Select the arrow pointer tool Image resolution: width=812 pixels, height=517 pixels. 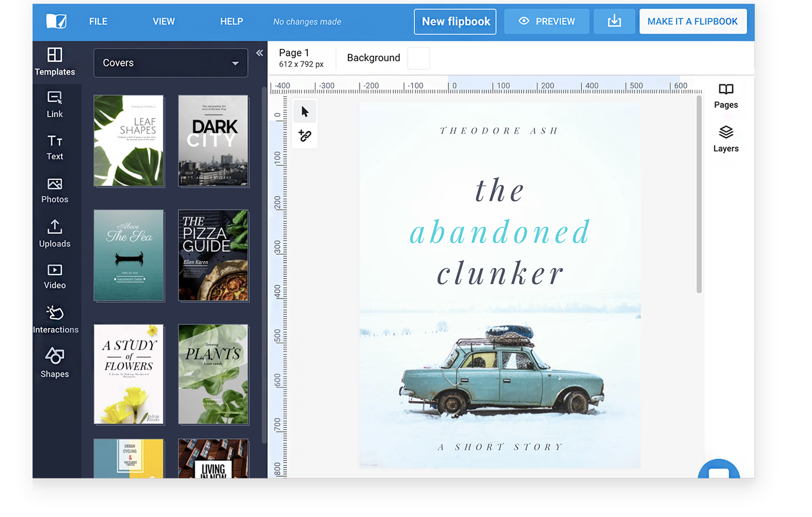click(305, 112)
